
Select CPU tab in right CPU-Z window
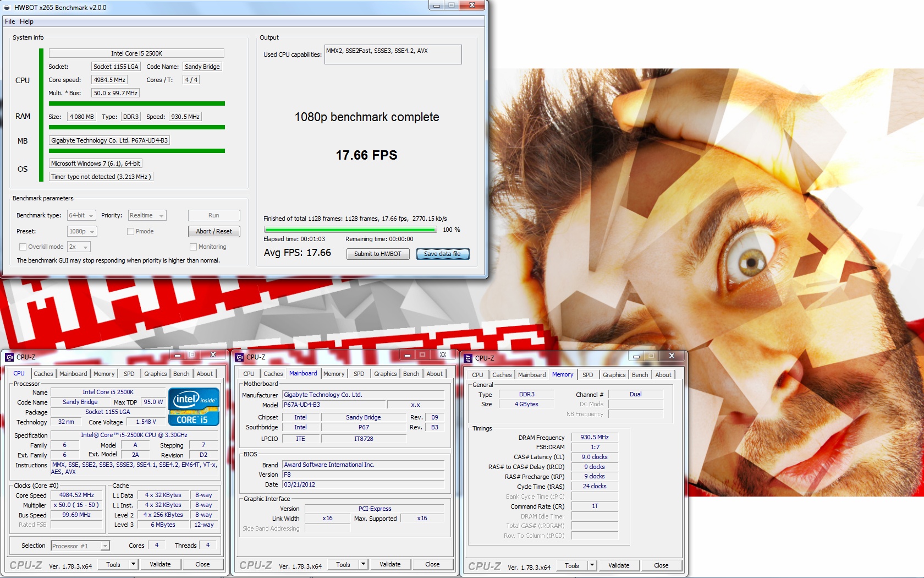click(477, 375)
